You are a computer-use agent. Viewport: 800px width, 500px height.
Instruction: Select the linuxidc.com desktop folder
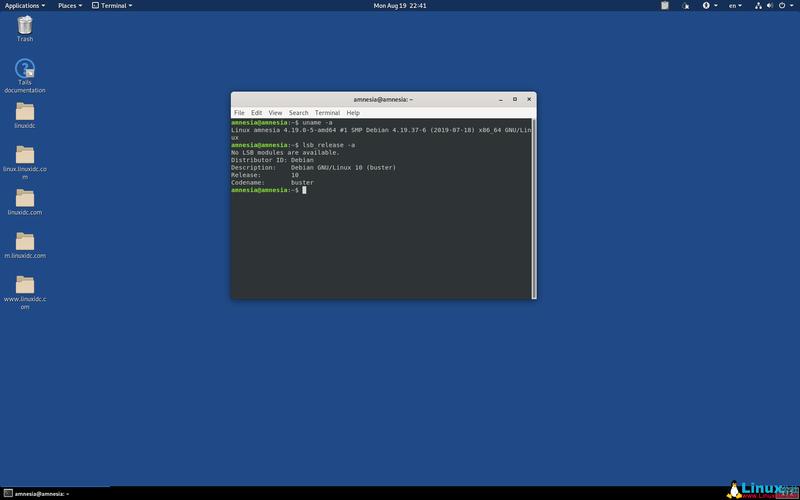[24, 202]
